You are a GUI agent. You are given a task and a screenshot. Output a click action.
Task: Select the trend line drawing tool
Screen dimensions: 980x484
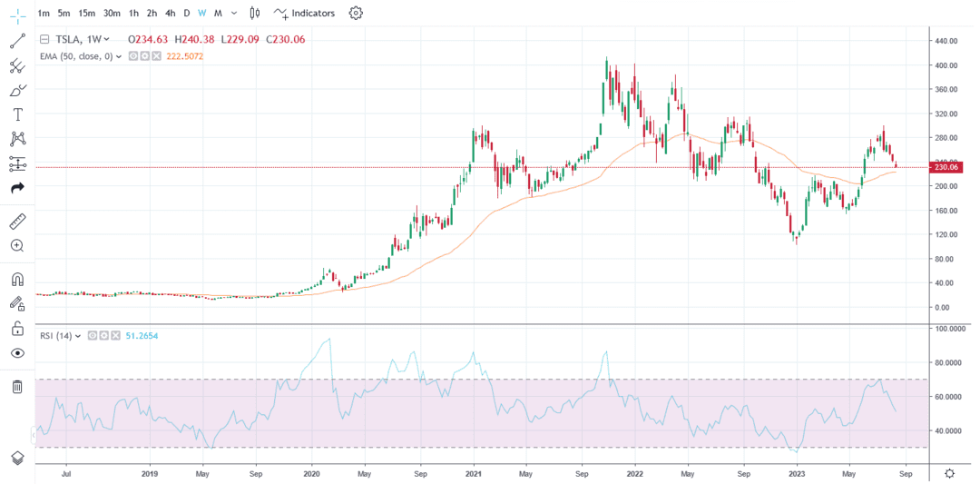(17, 41)
